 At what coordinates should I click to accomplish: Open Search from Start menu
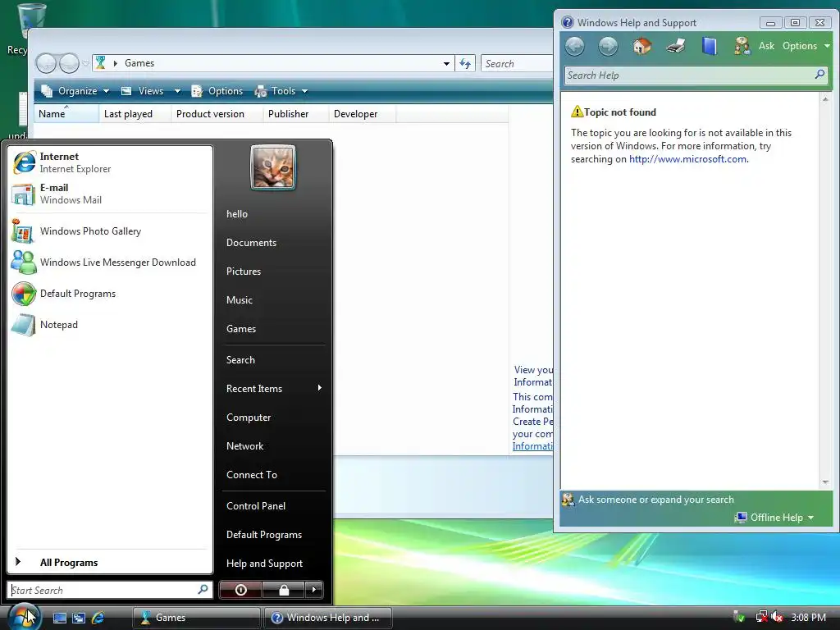[273, 360]
